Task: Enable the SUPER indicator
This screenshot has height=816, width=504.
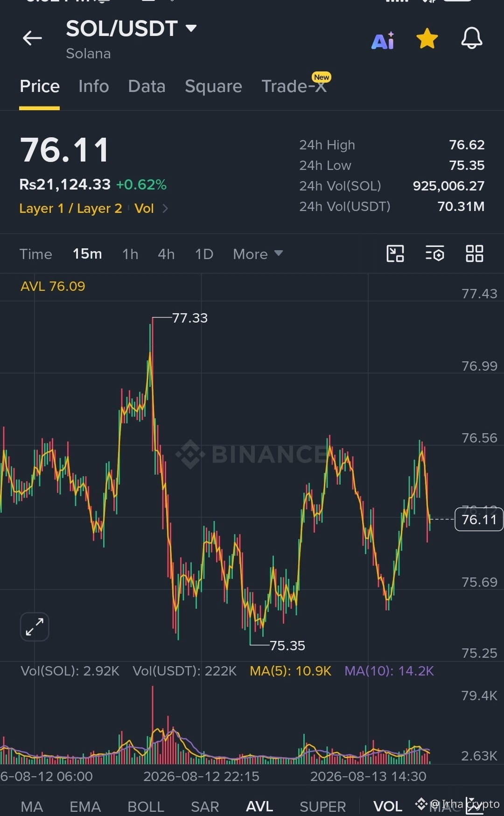Action: coord(322,806)
